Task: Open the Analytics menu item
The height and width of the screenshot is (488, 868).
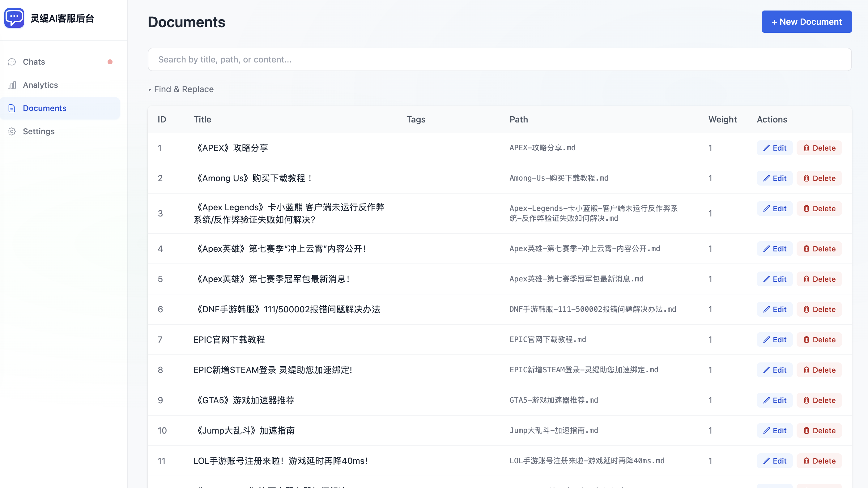Action: pos(40,85)
